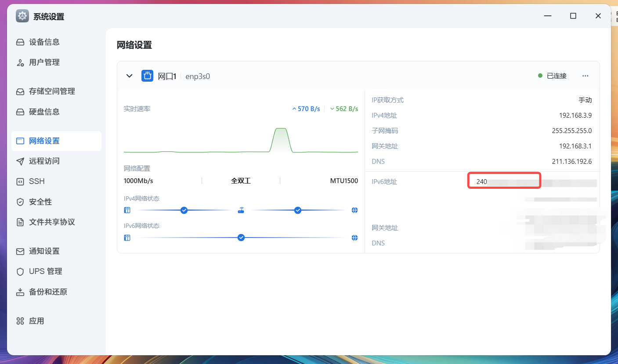The width and height of the screenshot is (618, 364).
Task: Click first checkmark node in IPv4 status
Action: [184, 210]
